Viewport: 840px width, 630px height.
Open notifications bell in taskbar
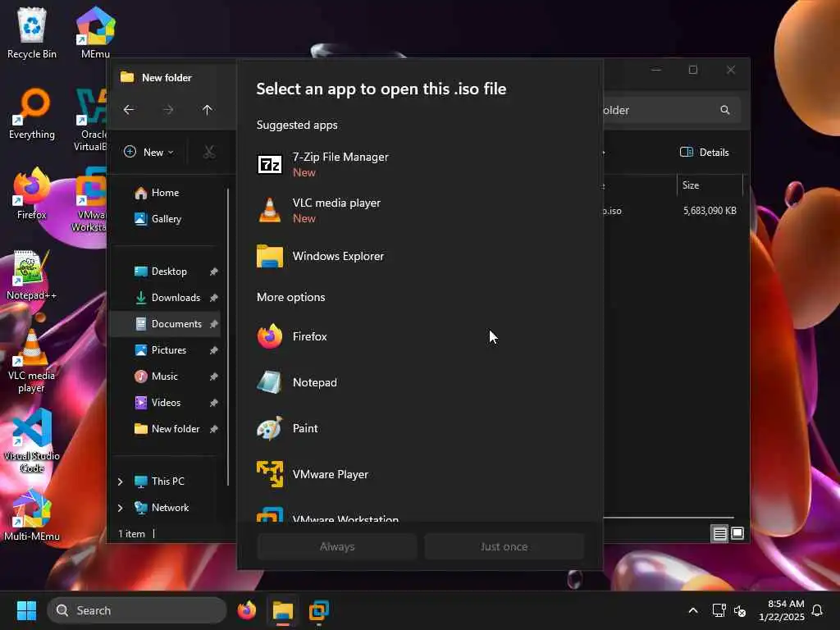(x=818, y=610)
